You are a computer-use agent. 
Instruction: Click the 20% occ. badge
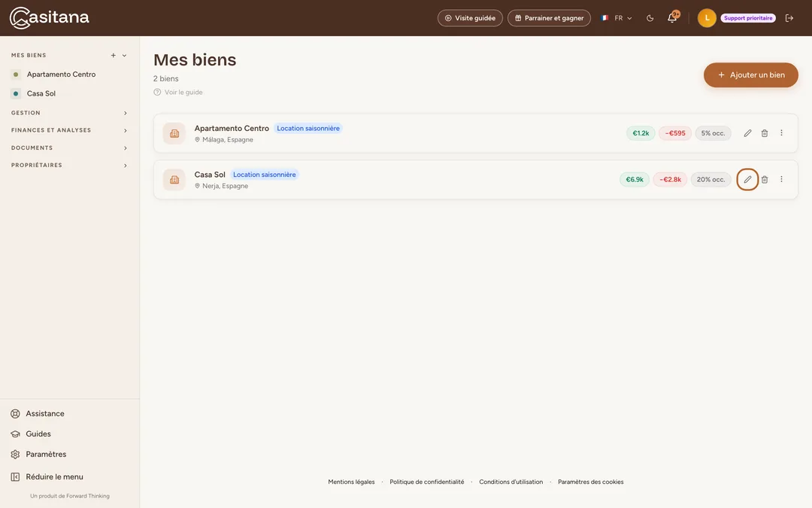click(x=710, y=179)
